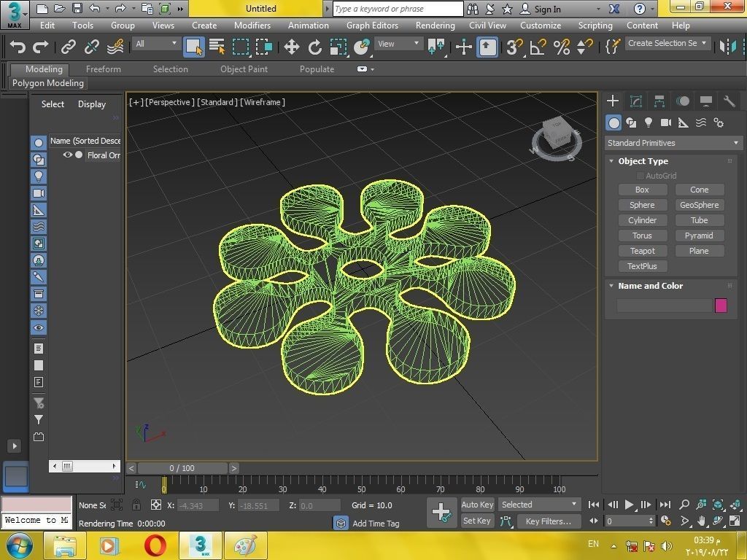Open the Hierarchy command panel tab
Screen dimensions: 747x560
coord(659,101)
